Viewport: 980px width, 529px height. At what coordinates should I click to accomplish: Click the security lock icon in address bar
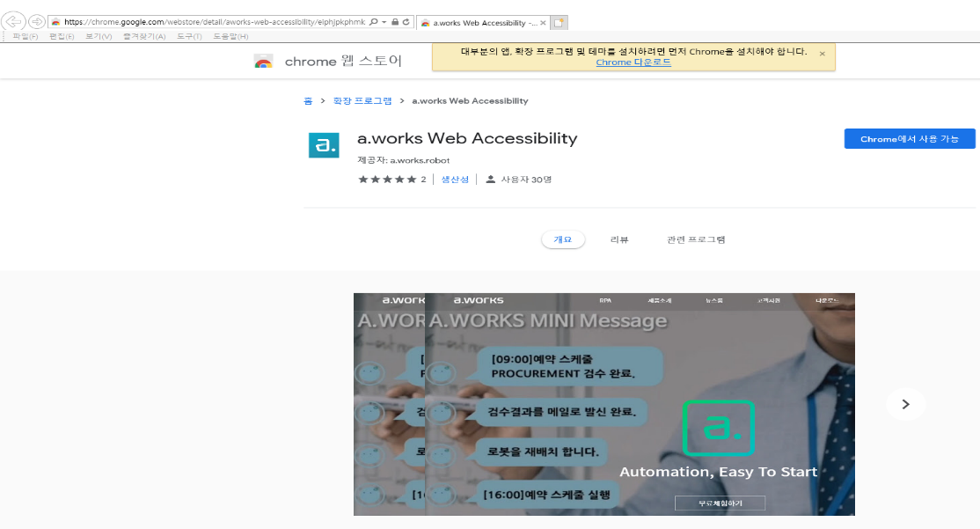tap(395, 22)
